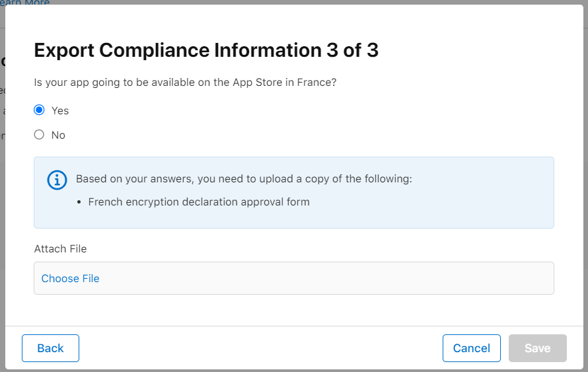Viewport: 588px width, 372px height.
Task: Open the Choose File link
Action: point(70,278)
